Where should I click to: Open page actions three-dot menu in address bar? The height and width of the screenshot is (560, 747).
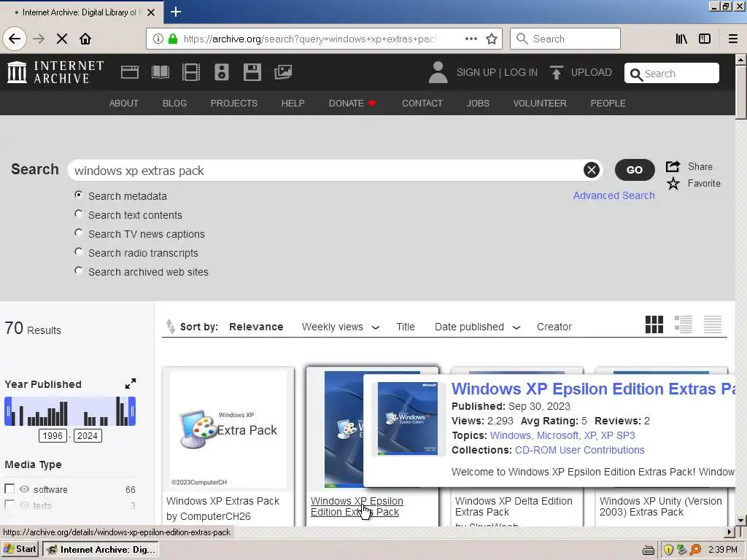471,39
